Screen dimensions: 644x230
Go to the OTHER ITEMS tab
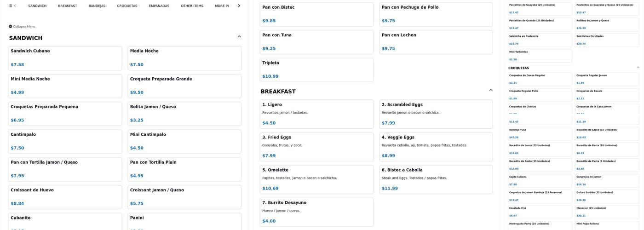(x=192, y=6)
